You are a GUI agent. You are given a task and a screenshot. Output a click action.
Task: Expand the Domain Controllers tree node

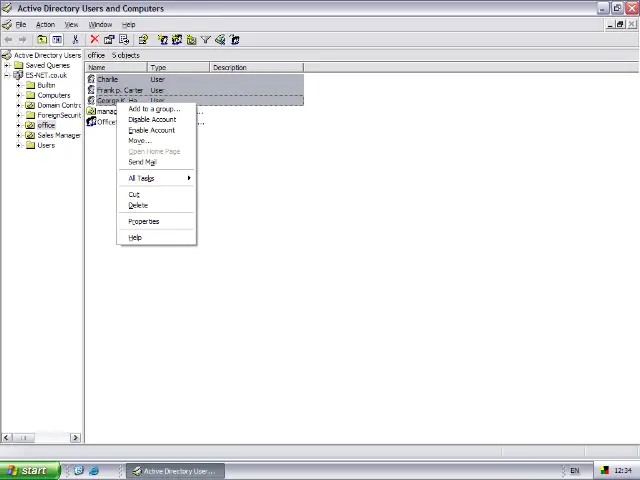pos(18,105)
